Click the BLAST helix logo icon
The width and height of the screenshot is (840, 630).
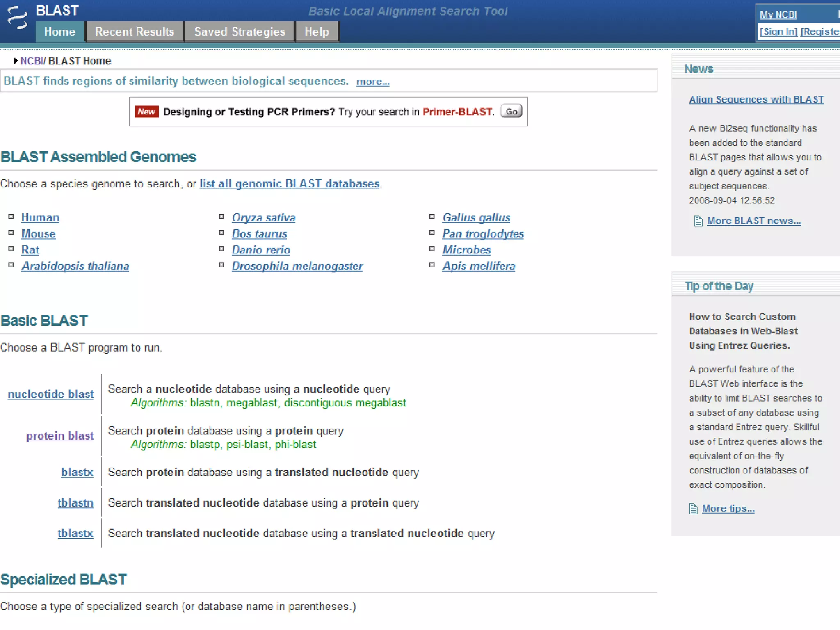point(17,18)
